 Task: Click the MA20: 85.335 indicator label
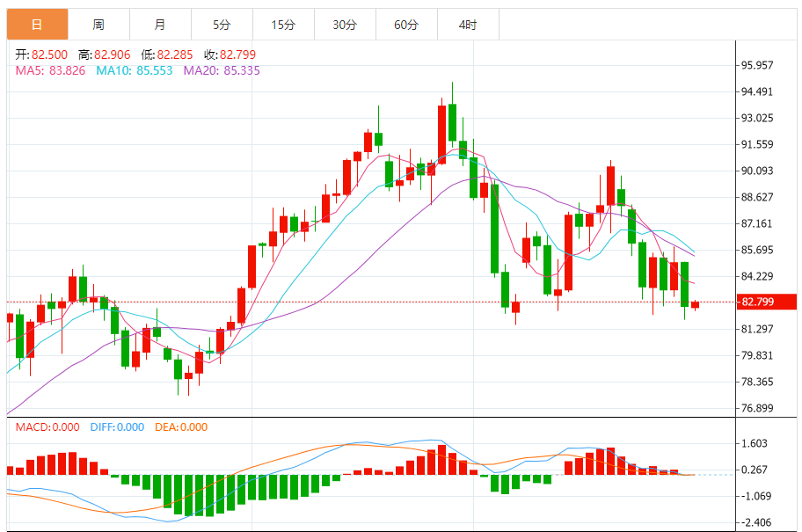click(222, 70)
